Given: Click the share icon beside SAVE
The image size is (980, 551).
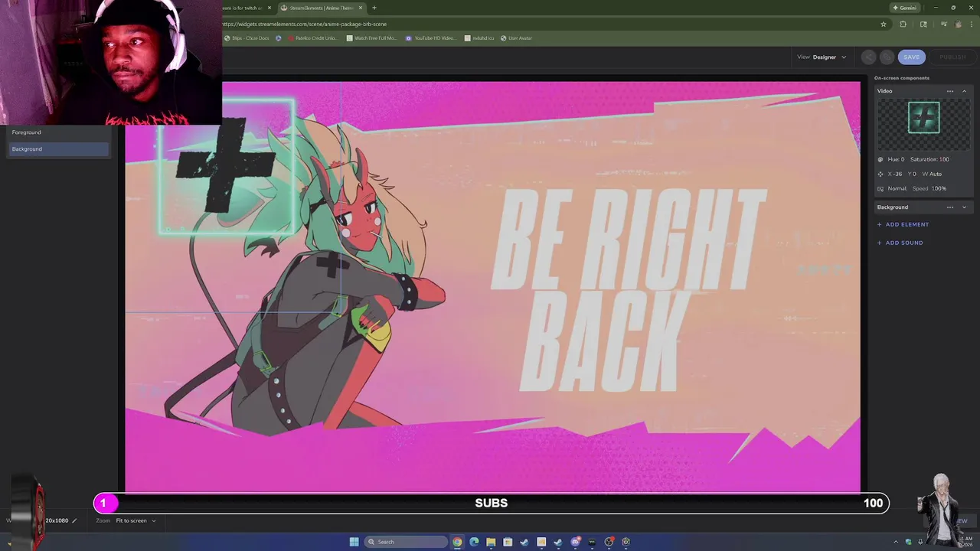Looking at the screenshot, I should point(867,57).
